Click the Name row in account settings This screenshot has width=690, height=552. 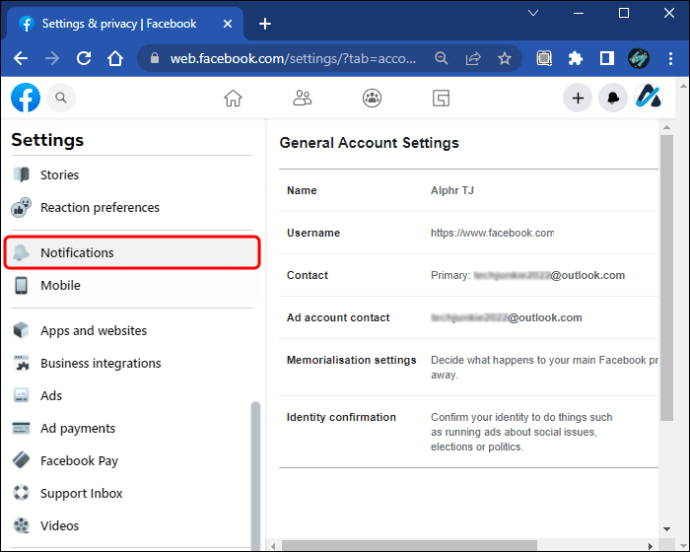(x=470, y=190)
